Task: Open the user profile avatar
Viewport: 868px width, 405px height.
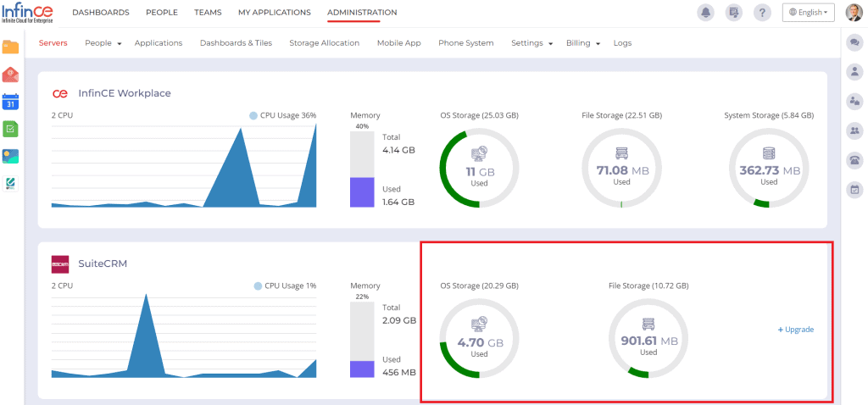Action: (854, 12)
